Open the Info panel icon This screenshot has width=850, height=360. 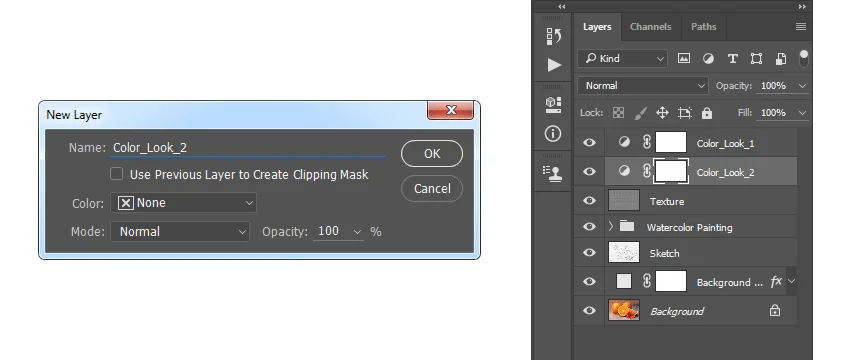coord(553,133)
